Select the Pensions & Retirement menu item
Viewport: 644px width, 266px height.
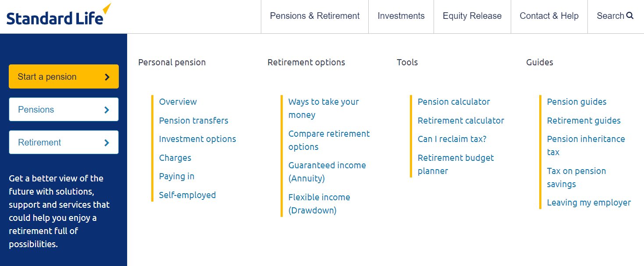pyautogui.click(x=314, y=16)
